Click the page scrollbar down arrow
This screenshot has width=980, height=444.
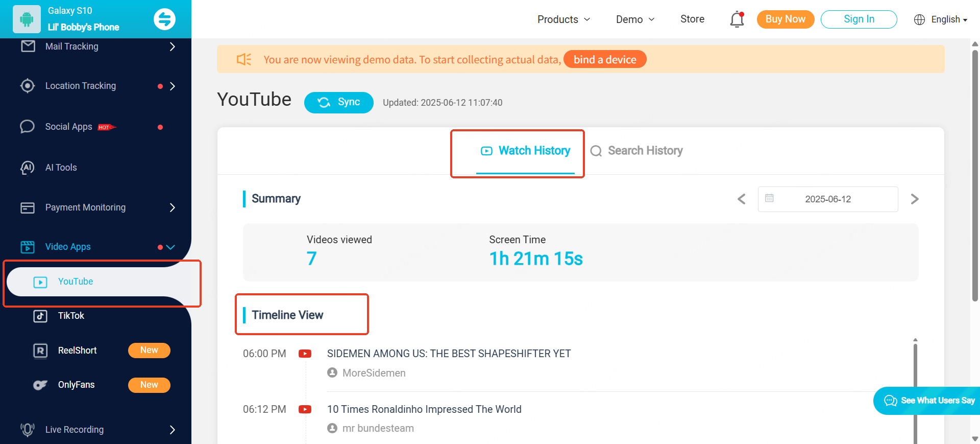(975, 439)
